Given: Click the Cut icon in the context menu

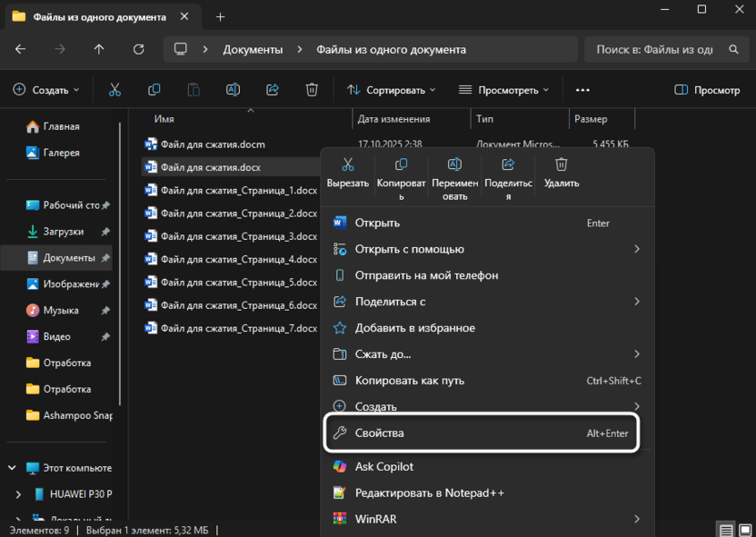Looking at the screenshot, I should click(x=347, y=165).
